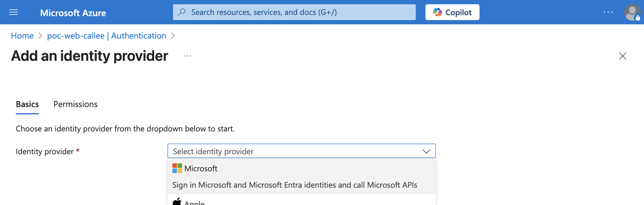Click 'Sign in Microsoft and Microsoft Entra identities' description
The width and height of the screenshot is (644, 205).
coord(295,185)
